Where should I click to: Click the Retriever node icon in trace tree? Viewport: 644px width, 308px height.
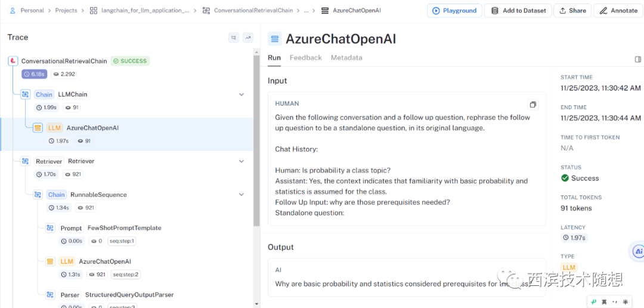tap(25, 161)
